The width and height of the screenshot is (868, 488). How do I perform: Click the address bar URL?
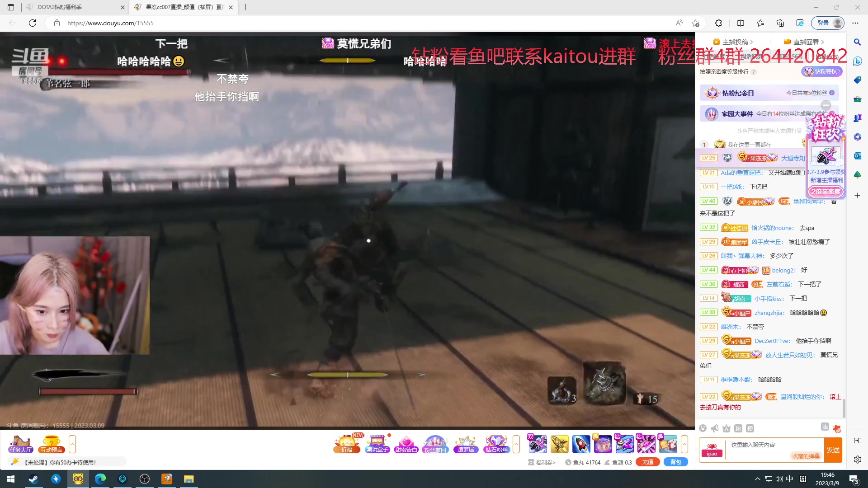tap(110, 23)
